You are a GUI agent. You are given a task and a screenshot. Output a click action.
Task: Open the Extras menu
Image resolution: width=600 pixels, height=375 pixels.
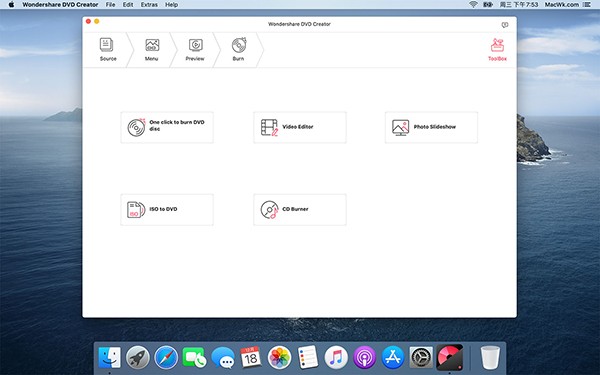point(149,5)
